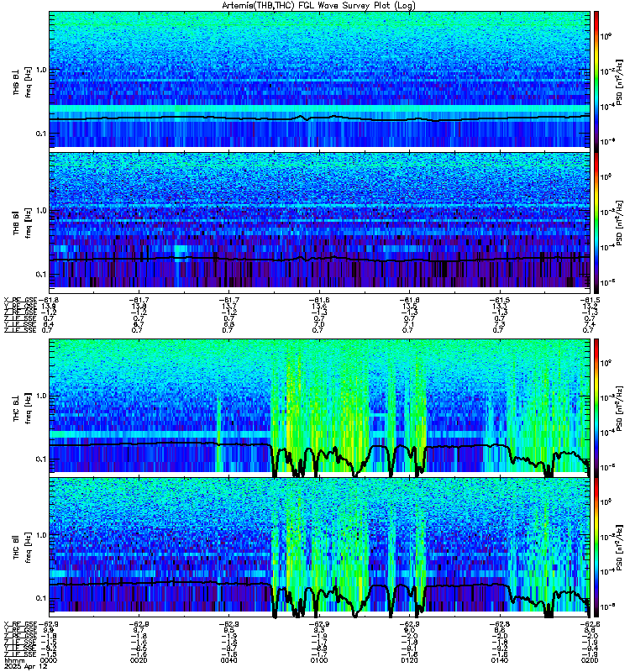Click the '1.0' frequency tick of THC B⊥ panel
This screenshot has width=630, height=672.
click(41, 396)
